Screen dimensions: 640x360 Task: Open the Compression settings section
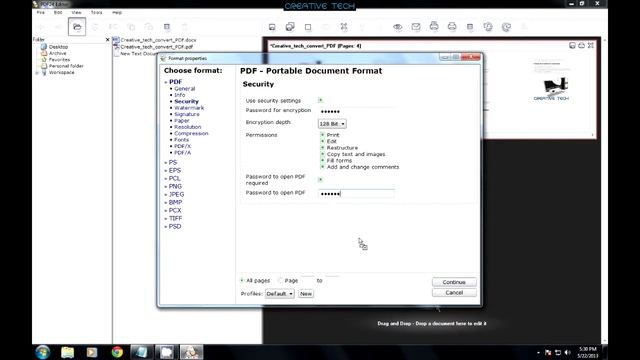pos(191,133)
